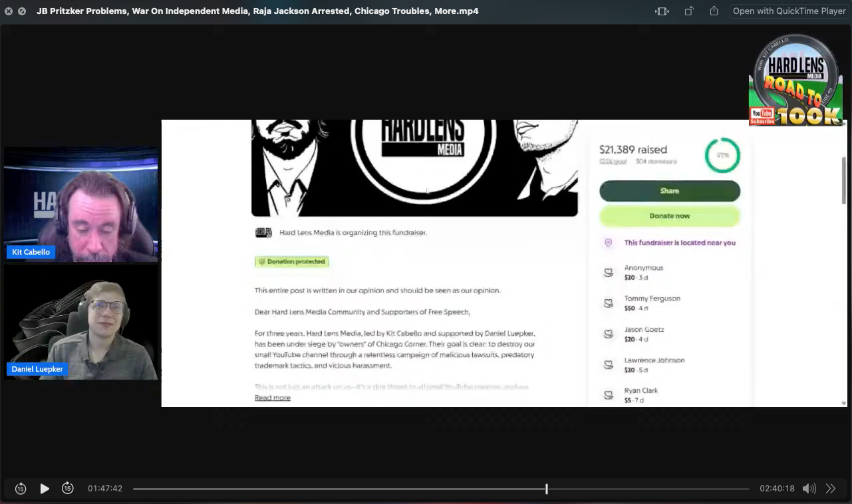This screenshot has height=504, width=852.
Task: Click the total duration 02:40:18
Action: coord(777,489)
